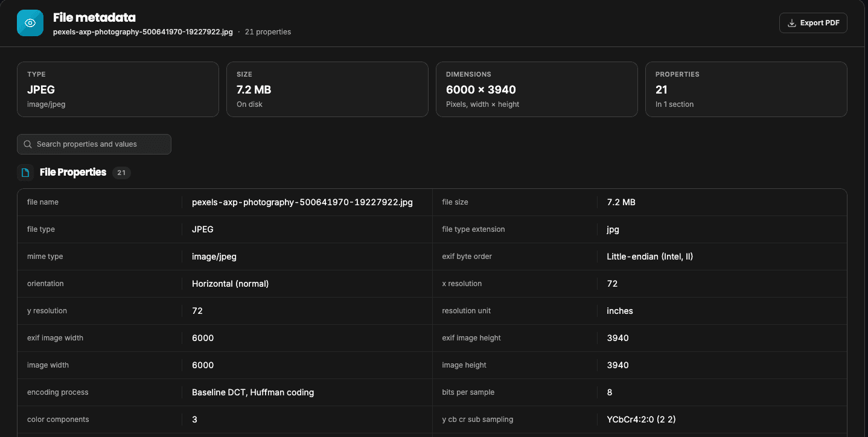Click the File Properties section heading
The height and width of the screenshot is (437, 868).
tap(73, 173)
